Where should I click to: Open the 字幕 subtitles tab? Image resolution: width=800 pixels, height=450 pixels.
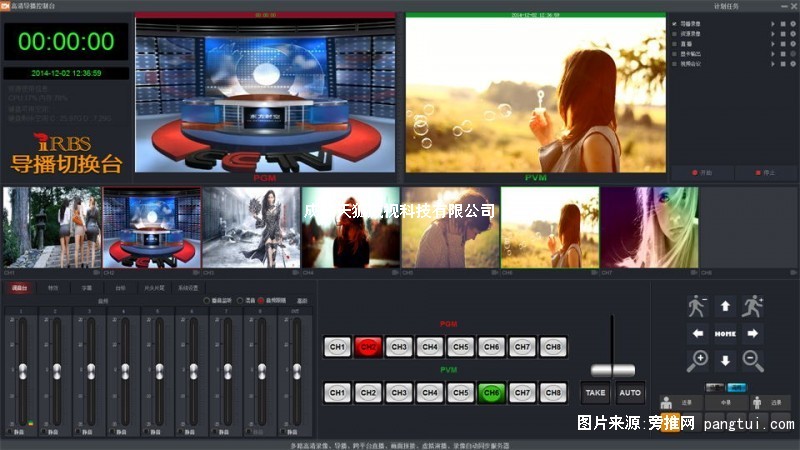click(x=87, y=288)
